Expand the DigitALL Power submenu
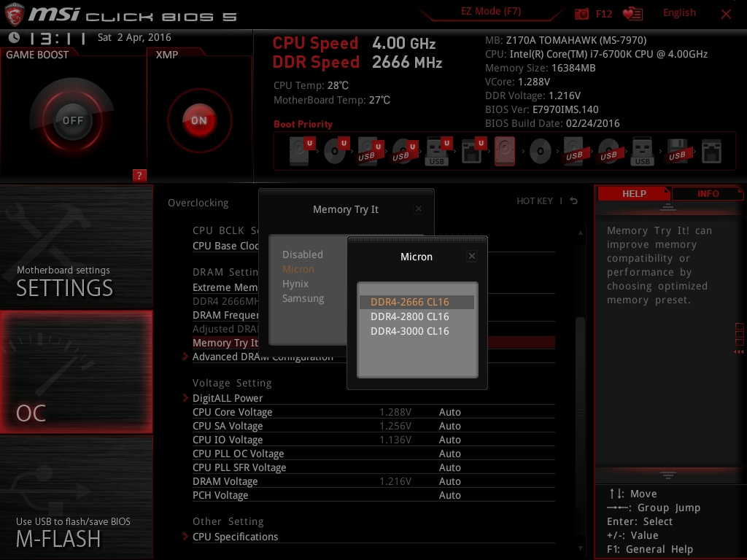This screenshot has width=747, height=560. point(228,398)
